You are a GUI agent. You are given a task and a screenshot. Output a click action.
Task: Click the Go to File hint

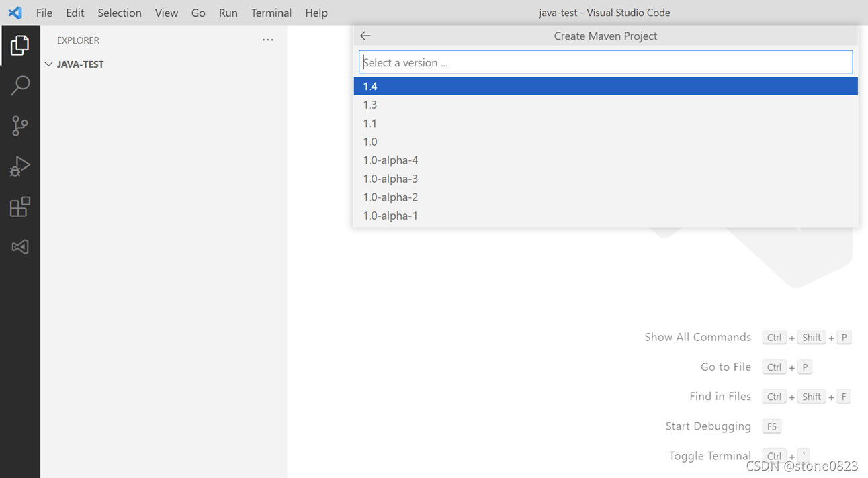click(726, 367)
